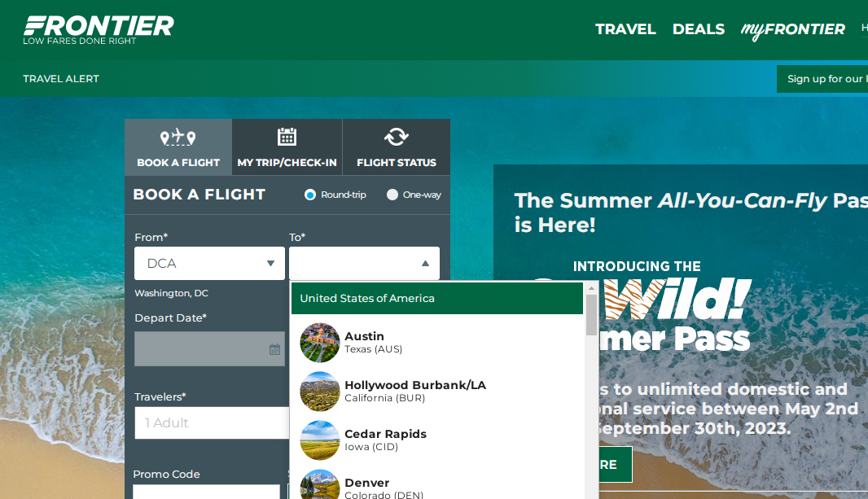Click the Hollywood Burbank thumbnail image
The height and width of the screenshot is (499, 868).
point(320,391)
